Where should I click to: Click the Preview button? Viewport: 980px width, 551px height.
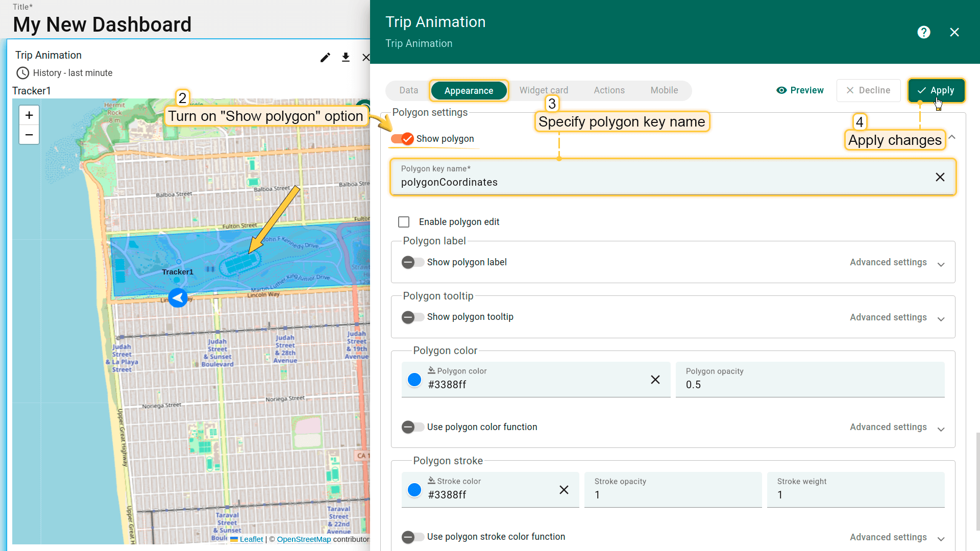pos(800,90)
